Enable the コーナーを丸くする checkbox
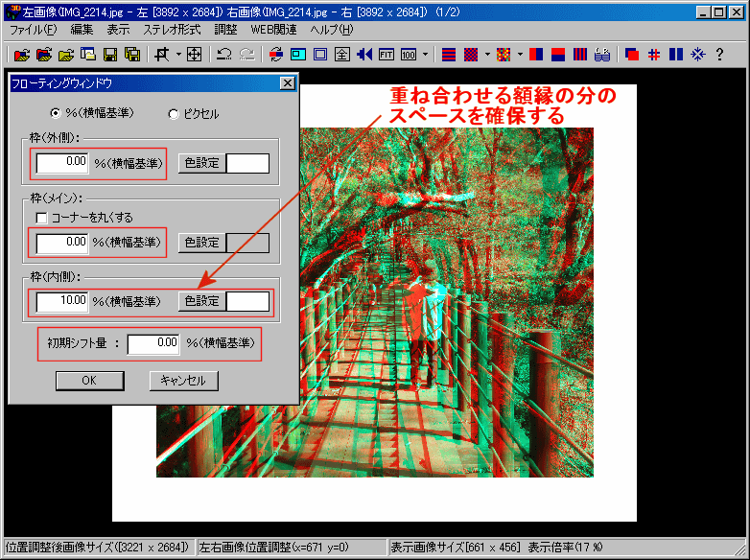Viewport: 750px width, 560px height. (x=41, y=219)
